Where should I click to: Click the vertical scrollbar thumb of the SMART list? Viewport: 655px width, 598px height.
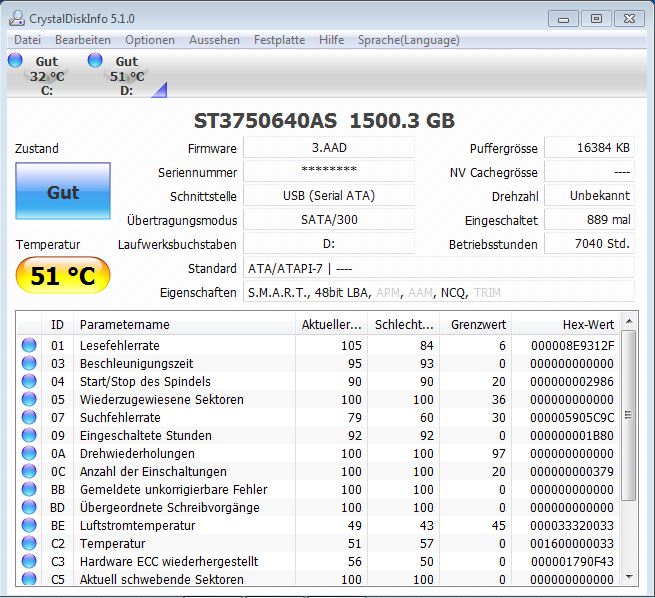click(629, 415)
